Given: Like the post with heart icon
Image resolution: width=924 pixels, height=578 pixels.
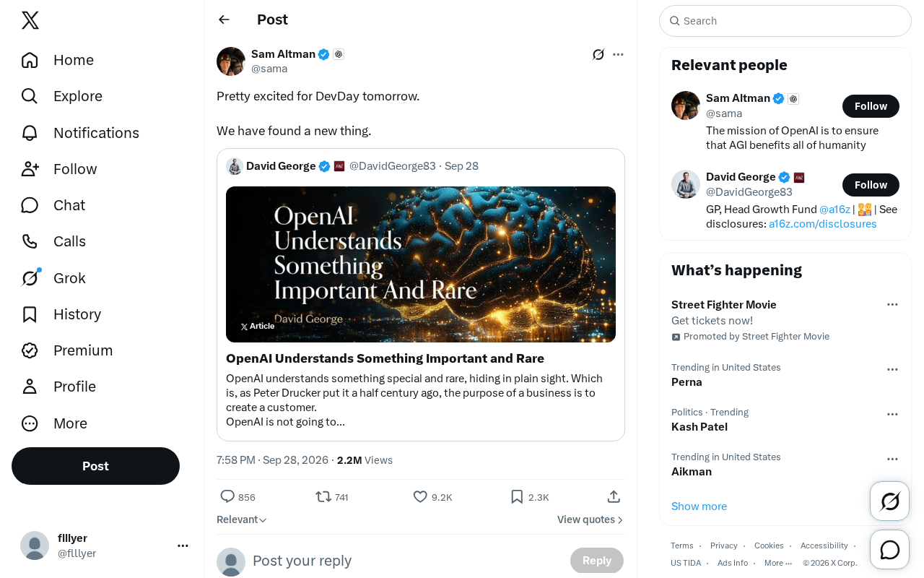Looking at the screenshot, I should pyautogui.click(x=420, y=496).
